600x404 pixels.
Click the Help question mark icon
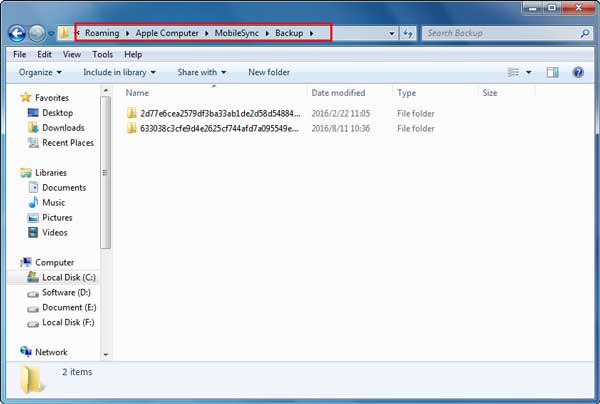pyautogui.click(x=578, y=72)
